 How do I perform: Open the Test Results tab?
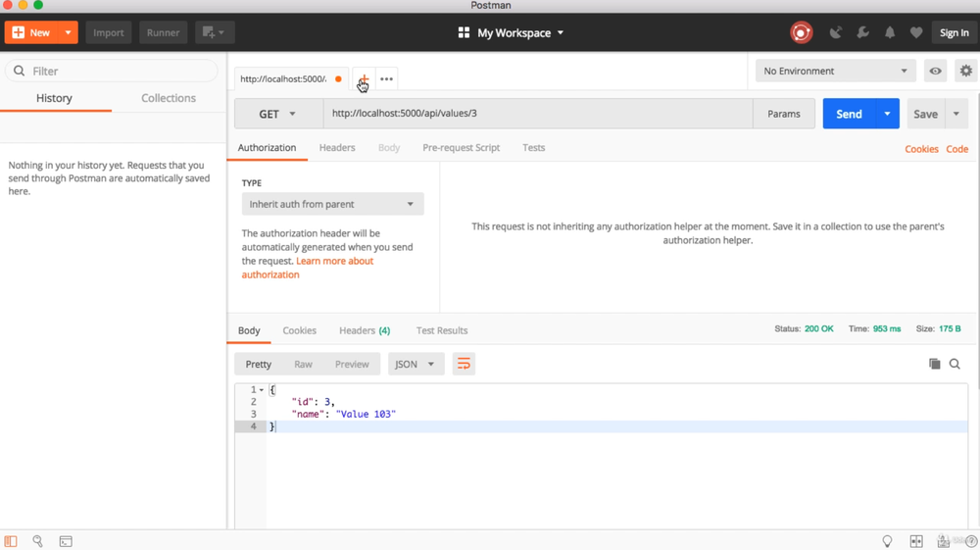click(442, 330)
